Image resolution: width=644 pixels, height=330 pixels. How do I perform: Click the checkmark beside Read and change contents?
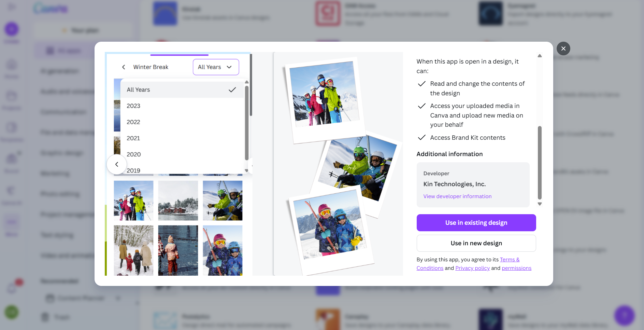point(422,84)
